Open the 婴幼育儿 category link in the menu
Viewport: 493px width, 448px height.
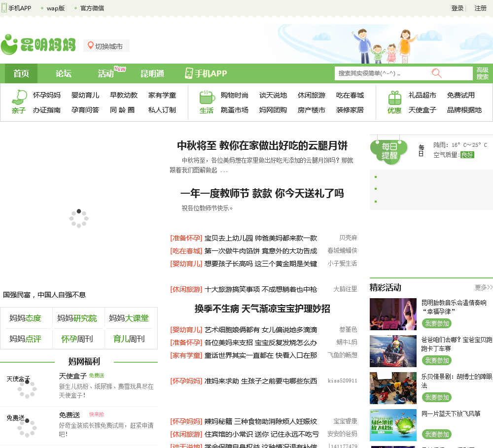(85, 95)
